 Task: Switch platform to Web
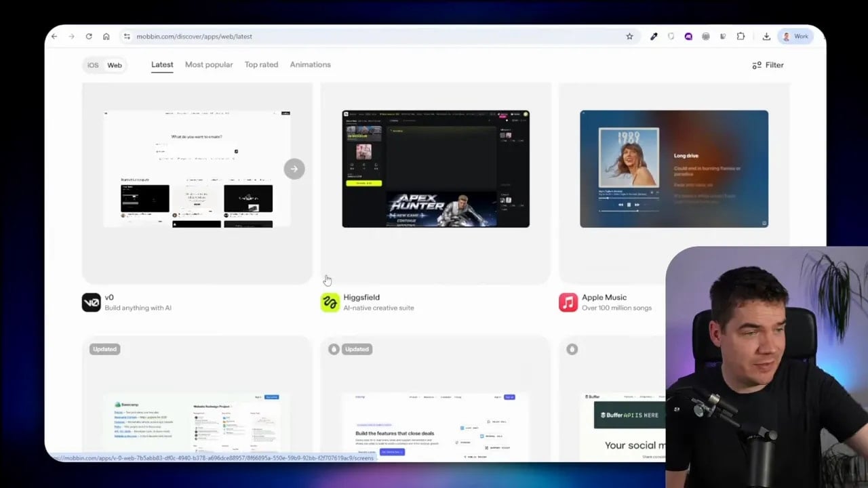[115, 66]
